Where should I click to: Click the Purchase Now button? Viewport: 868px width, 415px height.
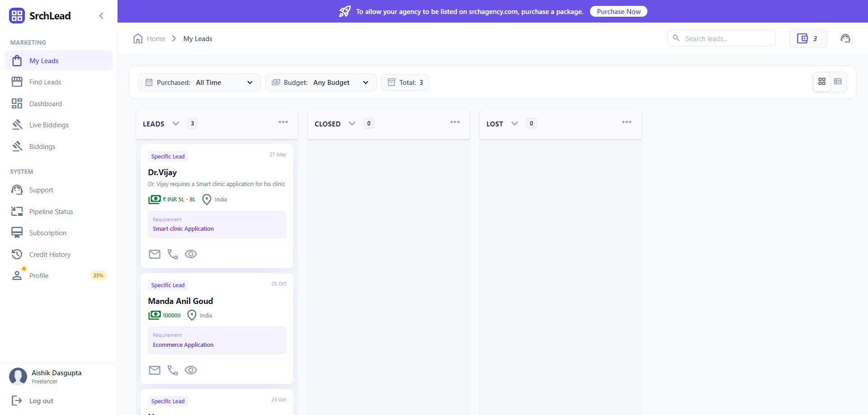(x=618, y=11)
